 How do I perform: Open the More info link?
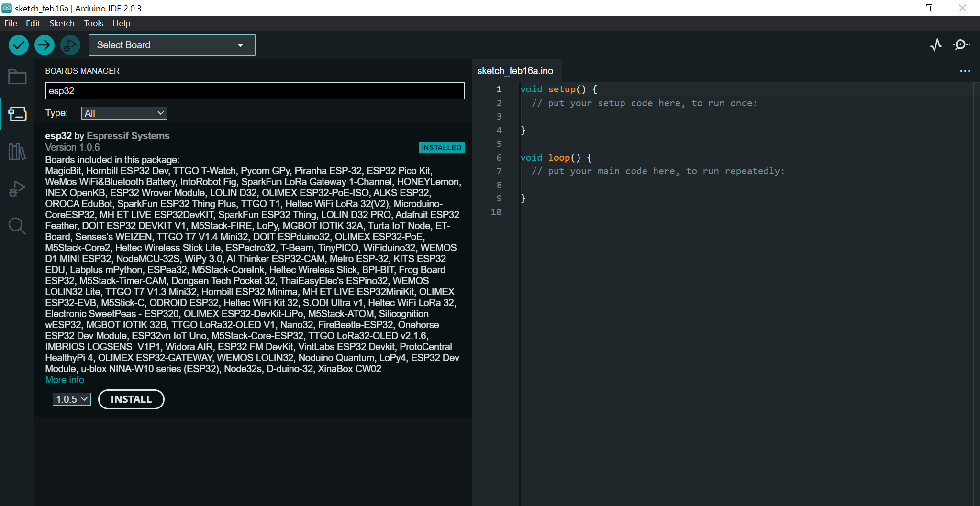pyautogui.click(x=65, y=380)
